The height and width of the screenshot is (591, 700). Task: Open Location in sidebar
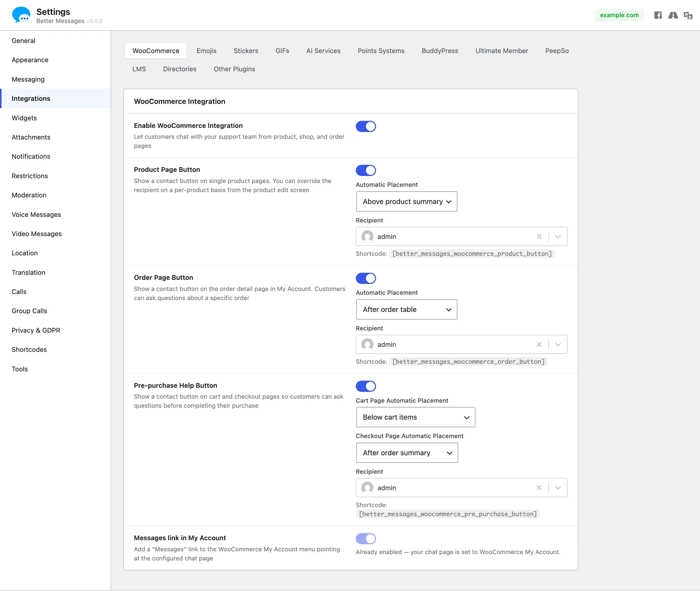(55, 253)
